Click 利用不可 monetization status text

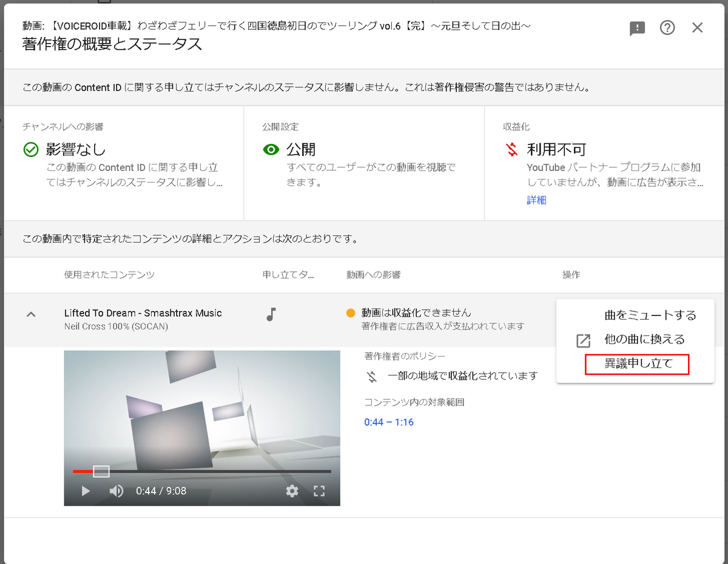tap(556, 149)
